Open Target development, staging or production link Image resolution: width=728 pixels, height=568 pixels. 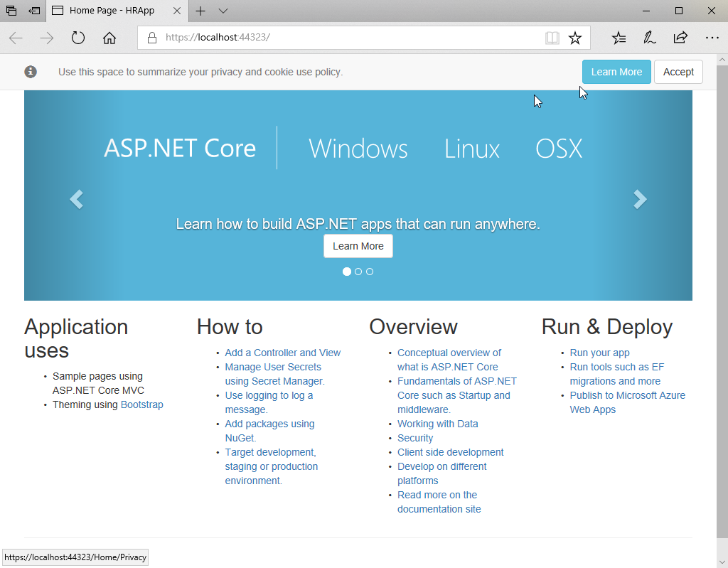[x=272, y=466]
